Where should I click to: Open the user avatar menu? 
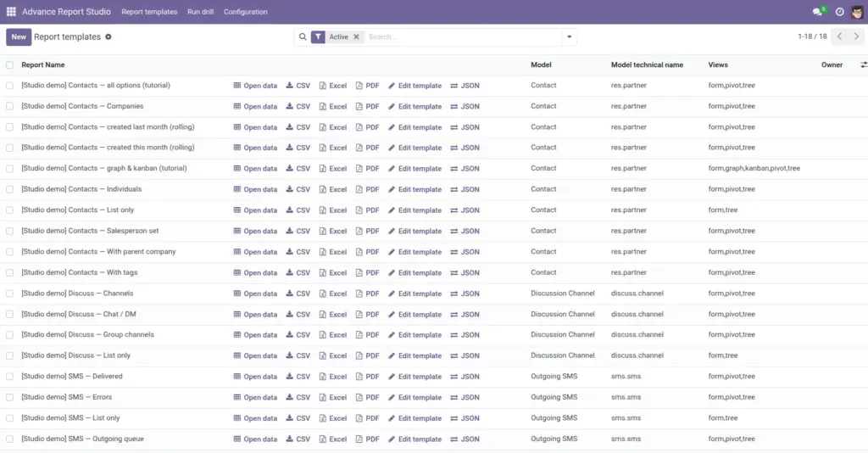pyautogui.click(x=856, y=12)
